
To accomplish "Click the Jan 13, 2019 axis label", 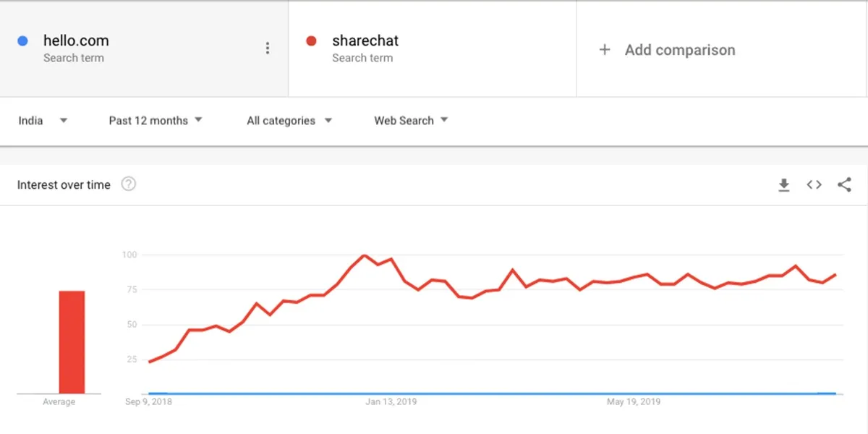I will tap(391, 401).
